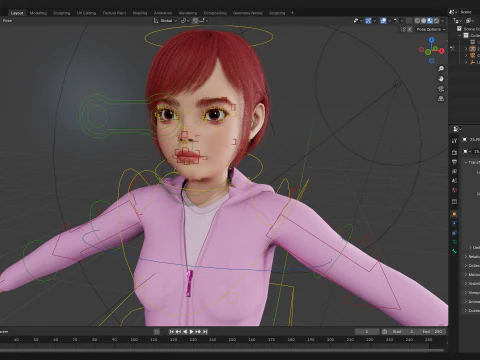This screenshot has height=360, width=480.
Task: Click the Z axis on navigation gizmo
Action: 432,40
